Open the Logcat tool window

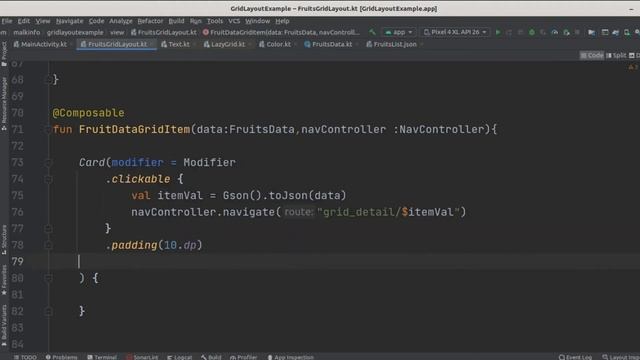click(180, 357)
